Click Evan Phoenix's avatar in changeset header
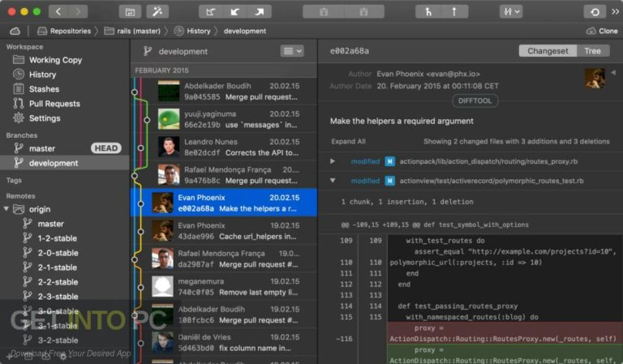 pos(595,78)
